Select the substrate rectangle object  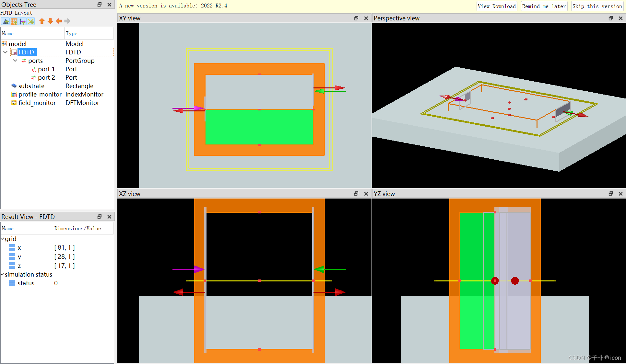(31, 86)
